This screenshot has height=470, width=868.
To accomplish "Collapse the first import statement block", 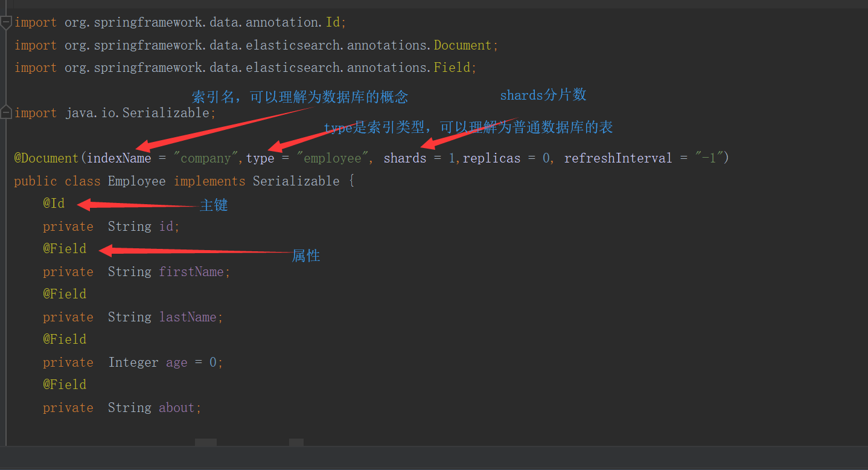I will click(5, 22).
